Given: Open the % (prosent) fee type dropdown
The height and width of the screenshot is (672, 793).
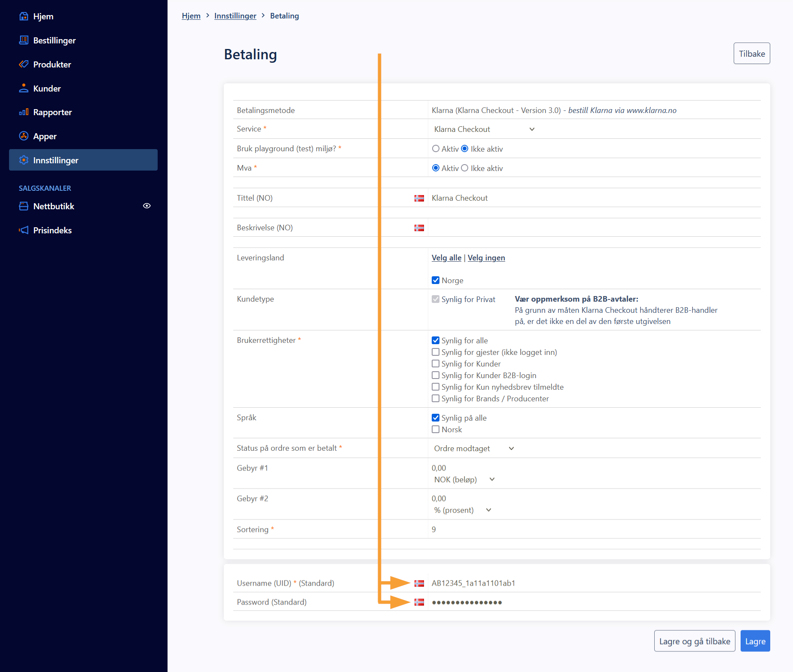Looking at the screenshot, I should pyautogui.click(x=463, y=510).
